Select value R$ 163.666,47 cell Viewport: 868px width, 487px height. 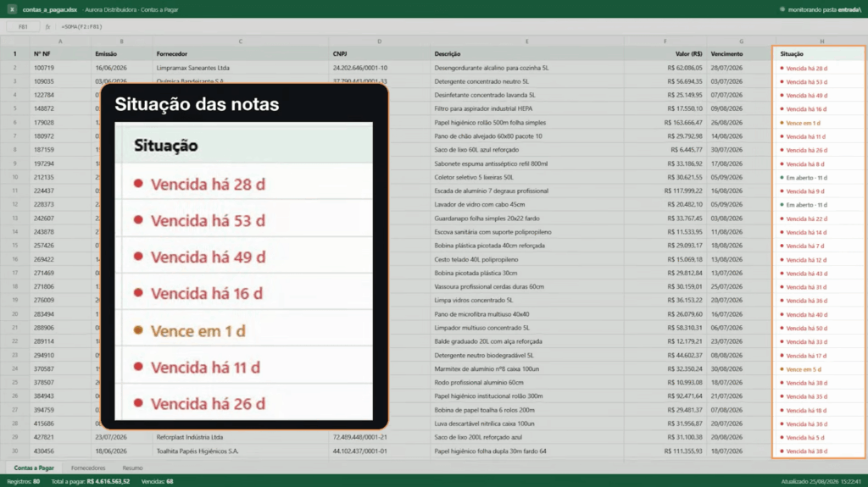point(665,122)
